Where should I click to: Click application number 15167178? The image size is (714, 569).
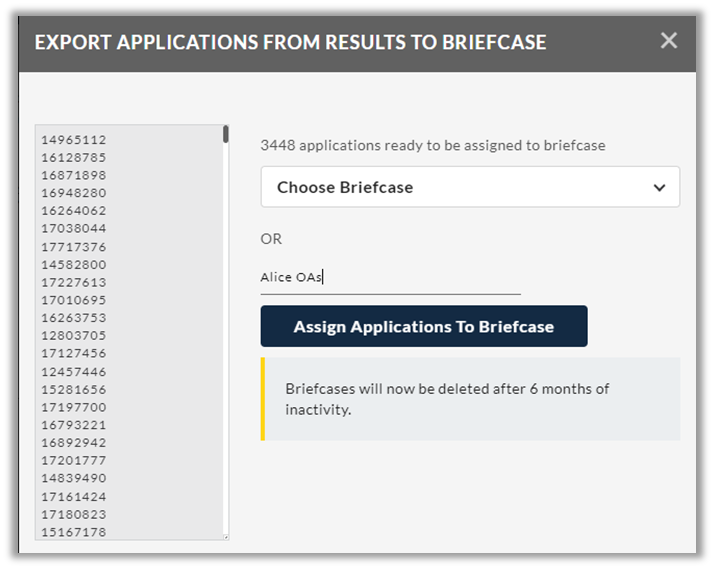click(74, 532)
